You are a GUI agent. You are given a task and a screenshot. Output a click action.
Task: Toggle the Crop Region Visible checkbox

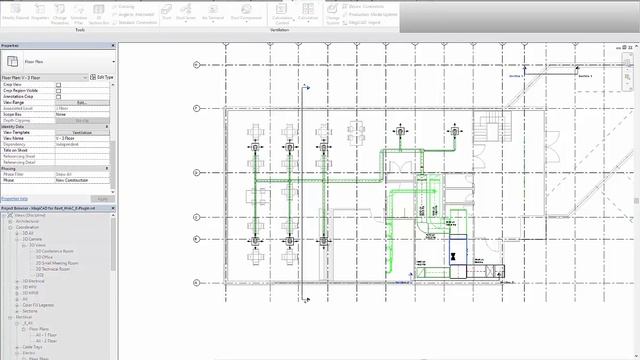[x=58, y=91]
